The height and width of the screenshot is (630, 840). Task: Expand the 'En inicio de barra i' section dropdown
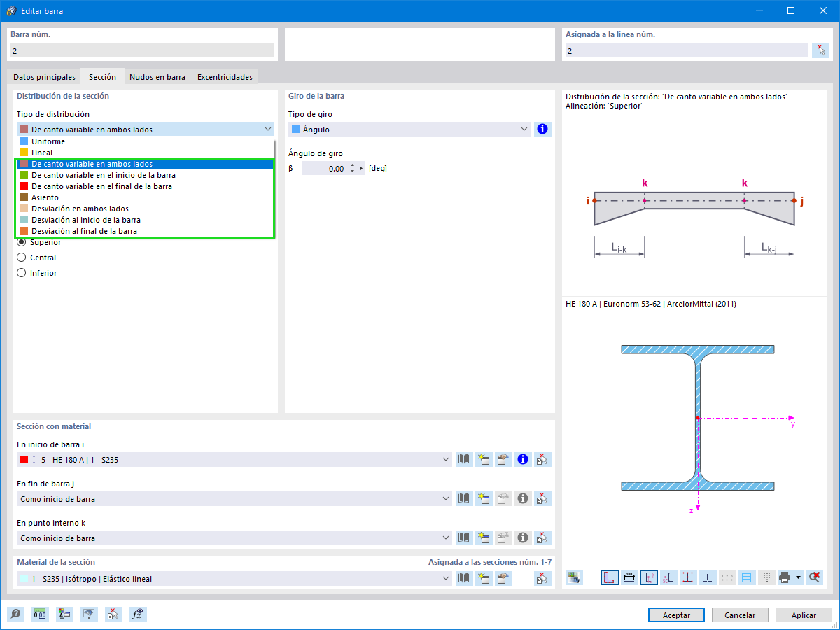(447, 460)
